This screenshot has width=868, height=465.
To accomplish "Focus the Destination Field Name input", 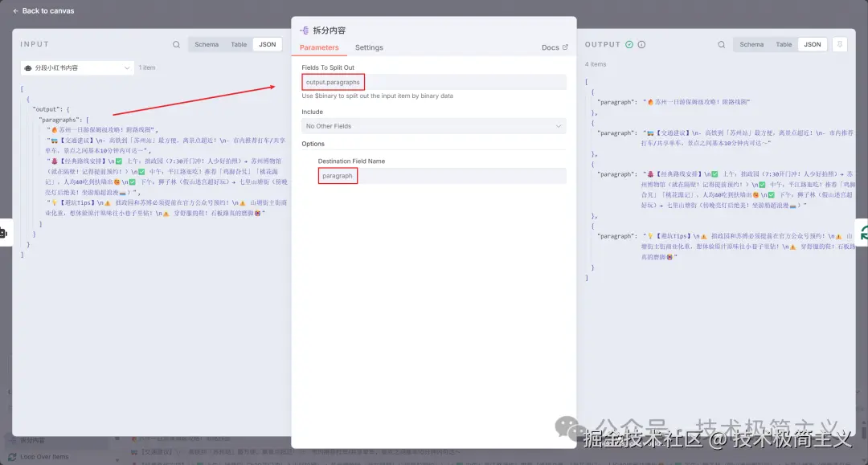I will click(442, 176).
